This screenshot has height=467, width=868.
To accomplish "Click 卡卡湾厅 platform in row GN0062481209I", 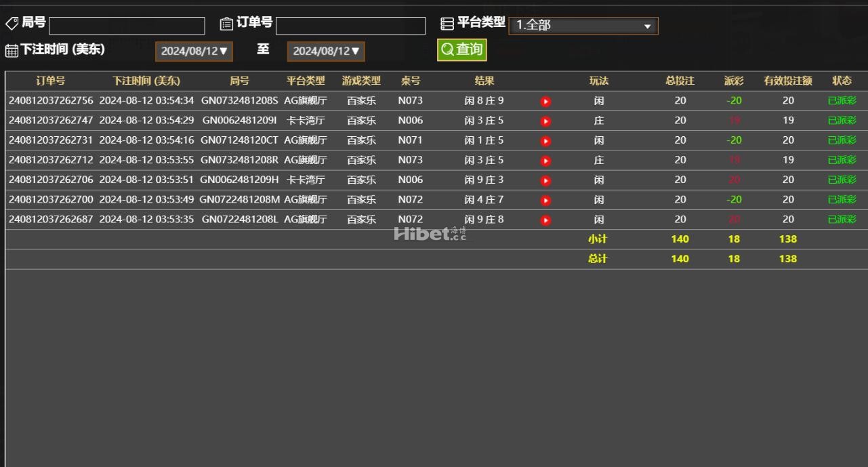I will click(x=306, y=120).
